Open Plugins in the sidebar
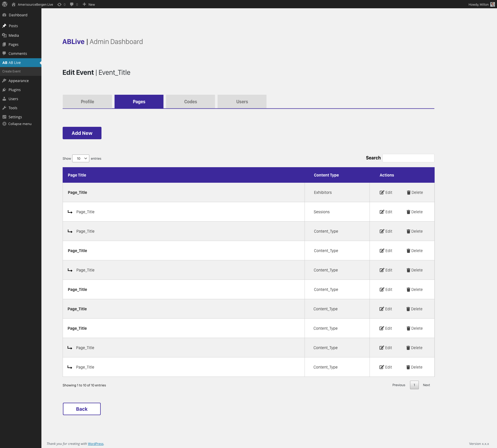 click(14, 90)
